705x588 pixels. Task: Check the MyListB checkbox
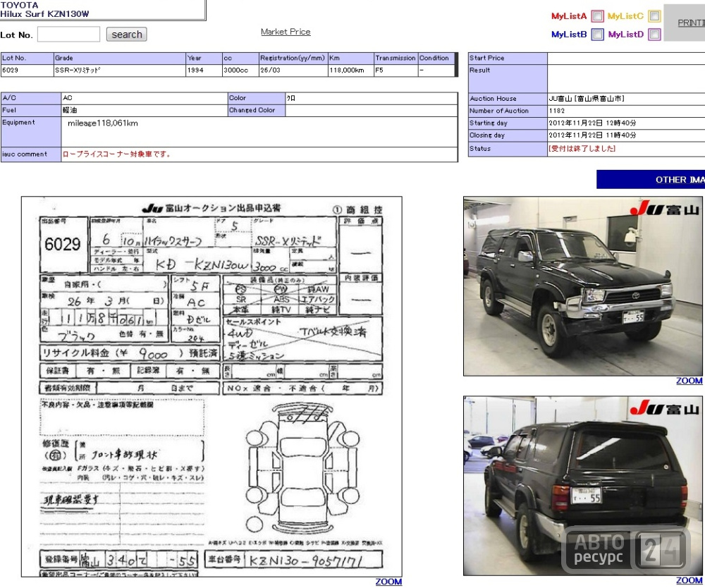click(x=597, y=34)
